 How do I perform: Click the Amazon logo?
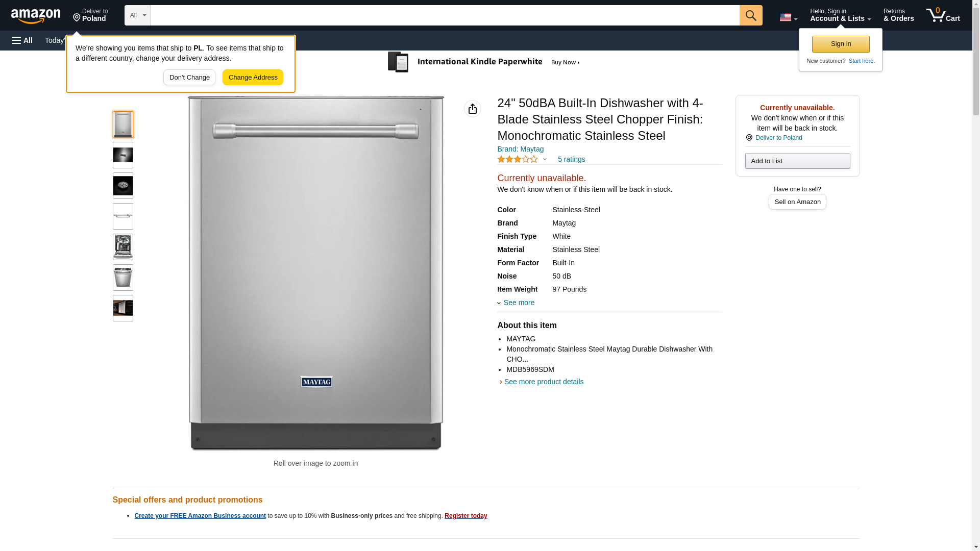36,16
